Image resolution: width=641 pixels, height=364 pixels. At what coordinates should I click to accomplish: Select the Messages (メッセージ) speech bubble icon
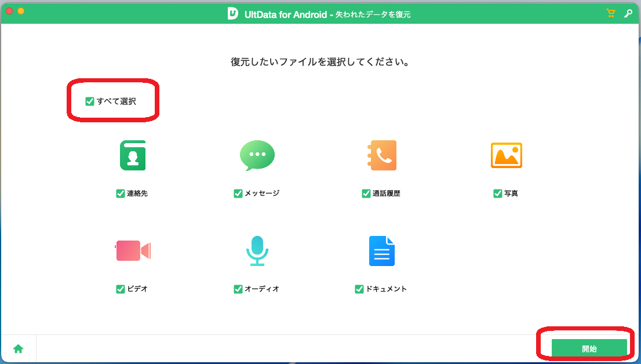pos(257,155)
